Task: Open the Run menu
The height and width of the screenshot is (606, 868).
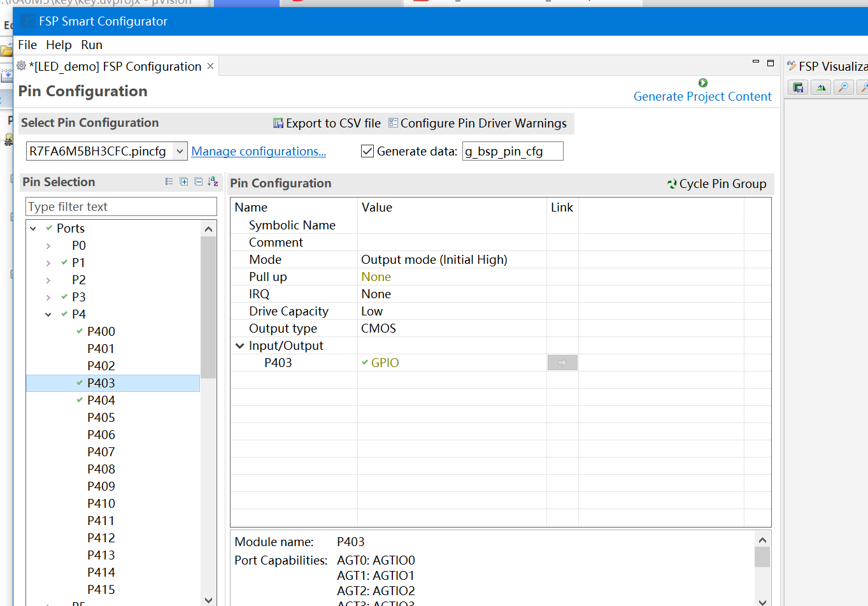Action: (92, 45)
